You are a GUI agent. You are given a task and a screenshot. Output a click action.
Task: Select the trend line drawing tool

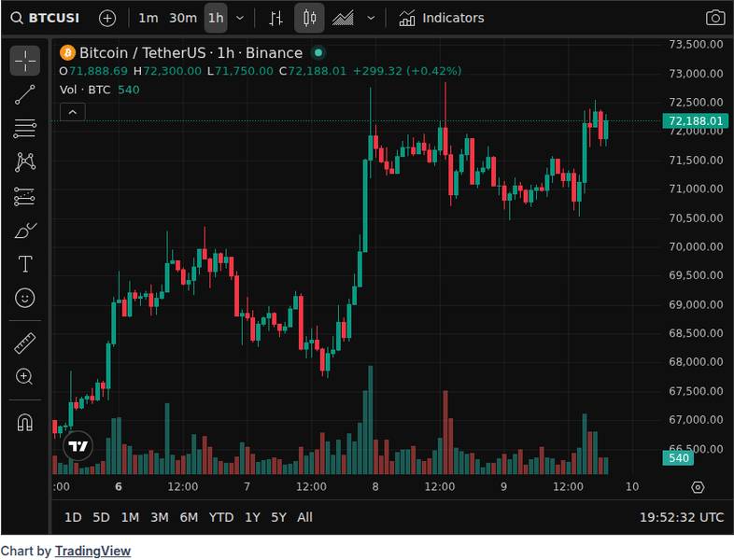(x=25, y=94)
